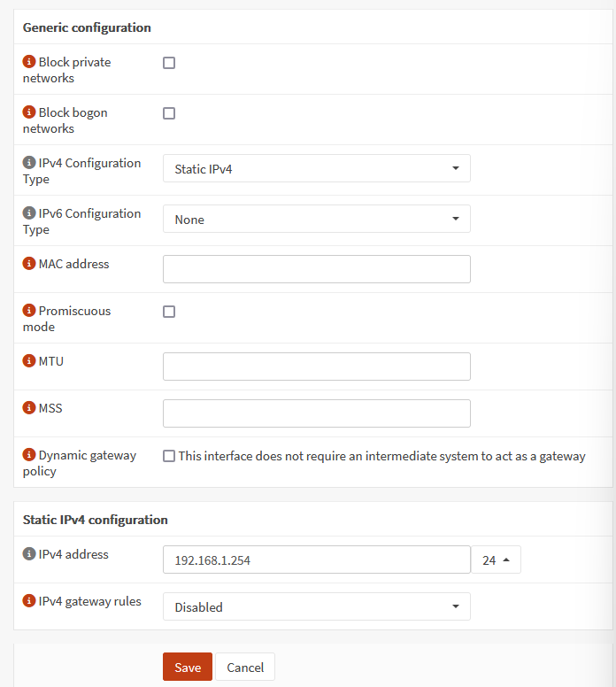Click info icon beside Block private networks

tap(29, 63)
